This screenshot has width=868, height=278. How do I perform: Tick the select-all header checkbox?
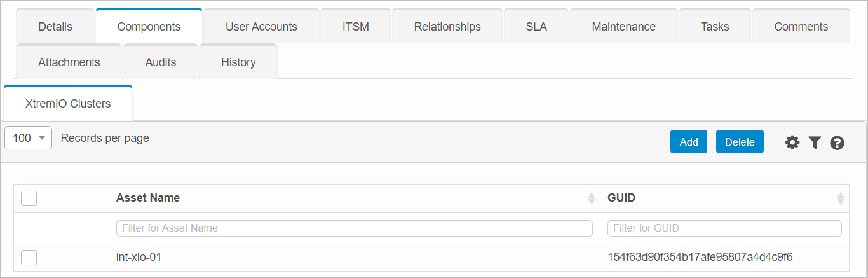[29, 198]
